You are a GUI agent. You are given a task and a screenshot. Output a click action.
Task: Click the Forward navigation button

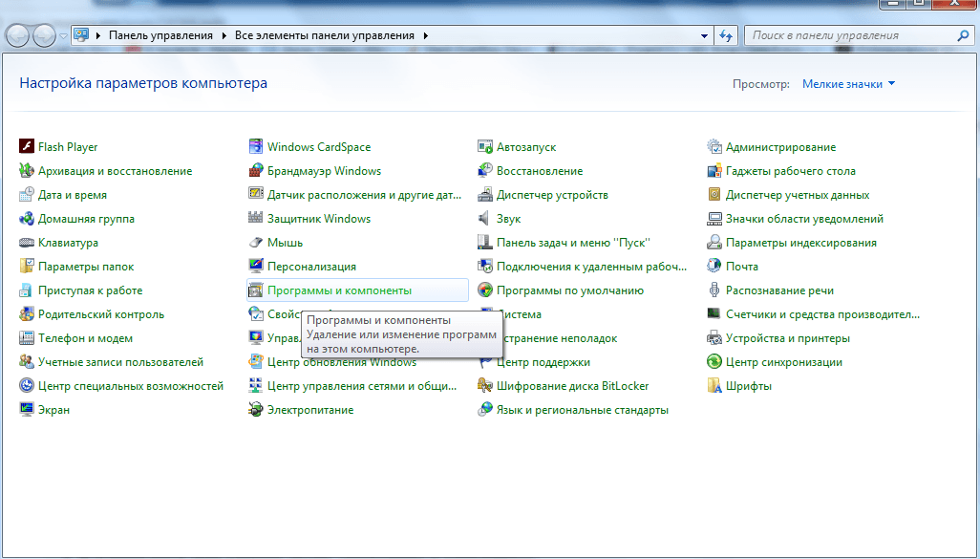pos(44,35)
